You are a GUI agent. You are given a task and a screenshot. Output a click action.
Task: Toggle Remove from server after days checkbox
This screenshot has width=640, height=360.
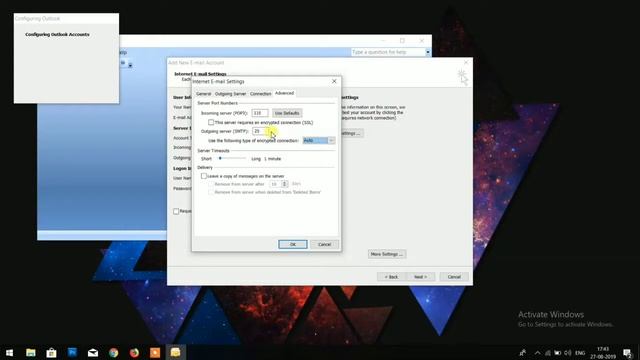pos(211,184)
